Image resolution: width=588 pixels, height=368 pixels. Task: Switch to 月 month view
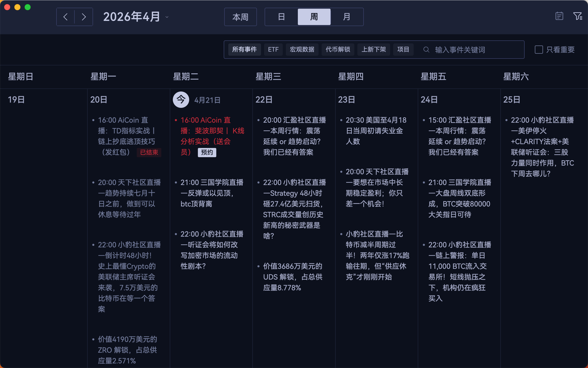[346, 17]
